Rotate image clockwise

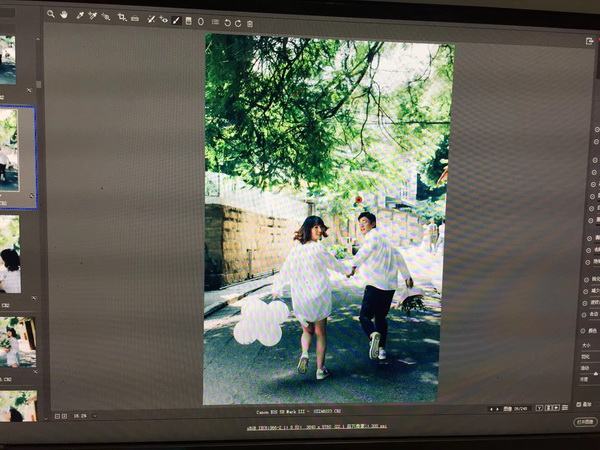[238, 23]
